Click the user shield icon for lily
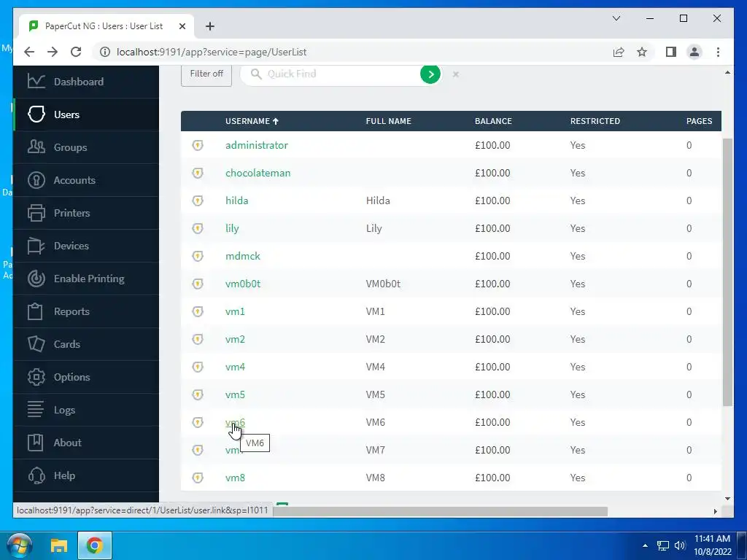 tap(198, 228)
